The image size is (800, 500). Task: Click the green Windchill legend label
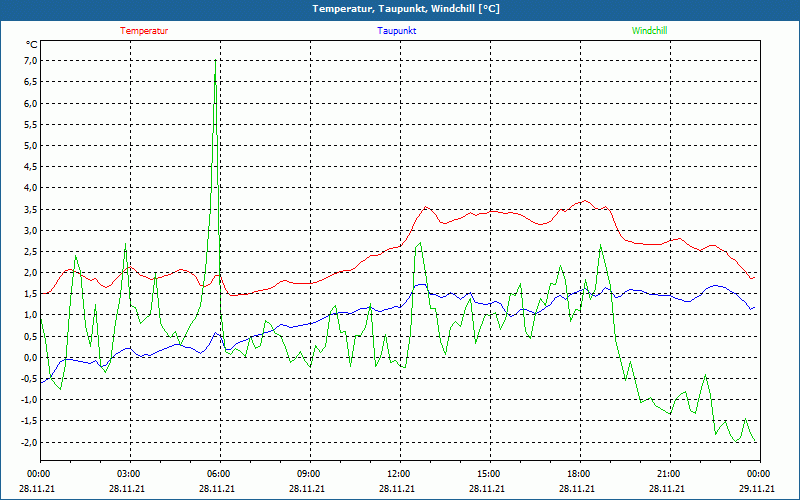click(649, 31)
